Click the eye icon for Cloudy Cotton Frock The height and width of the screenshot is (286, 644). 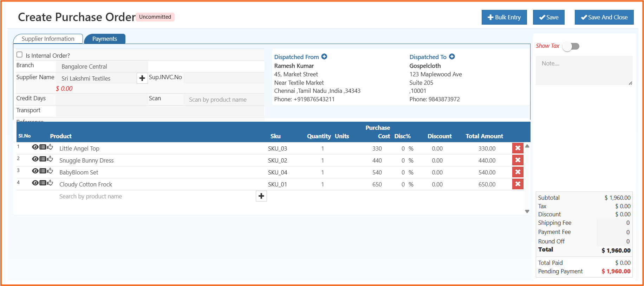pos(35,183)
